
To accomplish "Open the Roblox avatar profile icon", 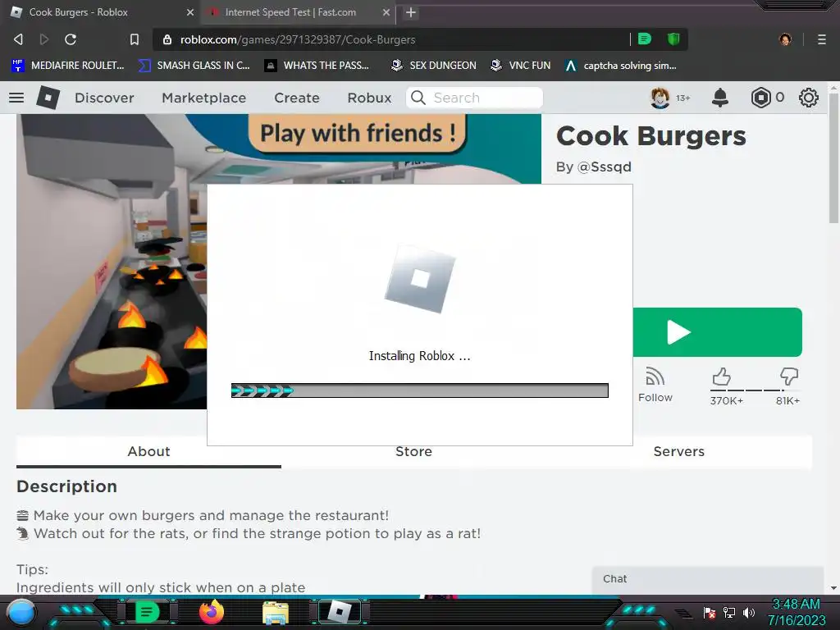I will point(660,98).
